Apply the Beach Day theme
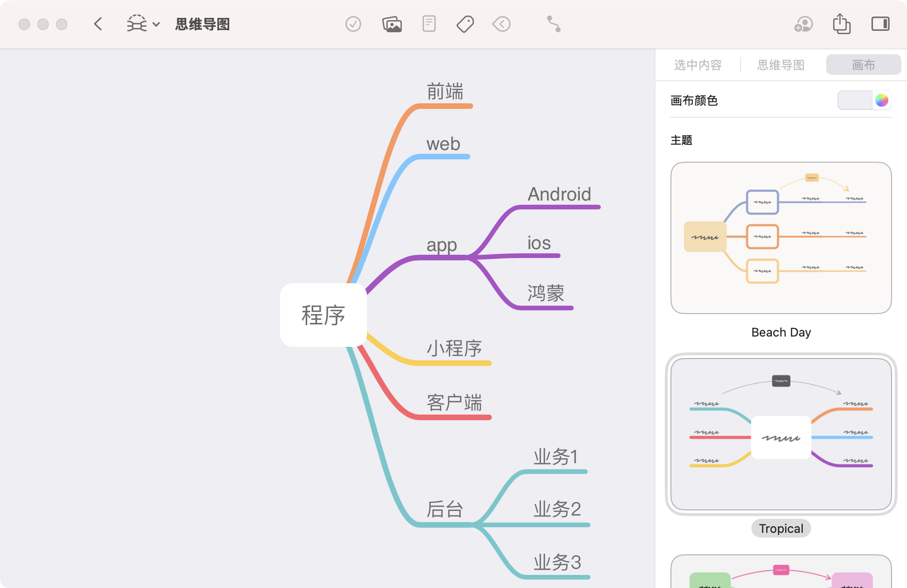 click(x=781, y=237)
